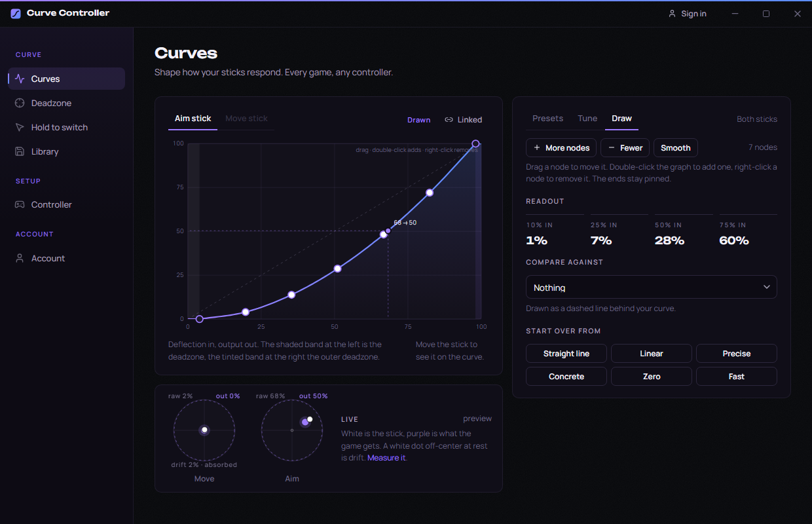The height and width of the screenshot is (524, 812).
Task: Click the Fewer nodes button
Action: click(x=625, y=148)
